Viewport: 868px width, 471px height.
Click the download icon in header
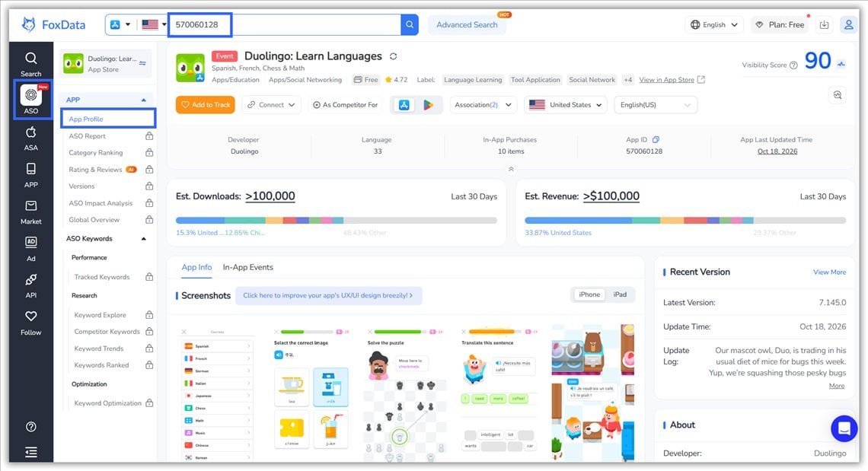click(825, 25)
